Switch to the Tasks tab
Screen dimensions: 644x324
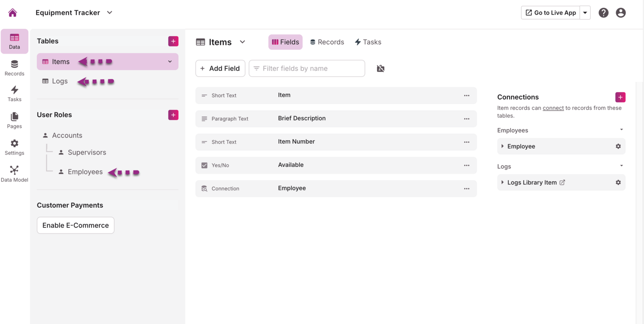(x=368, y=42)
